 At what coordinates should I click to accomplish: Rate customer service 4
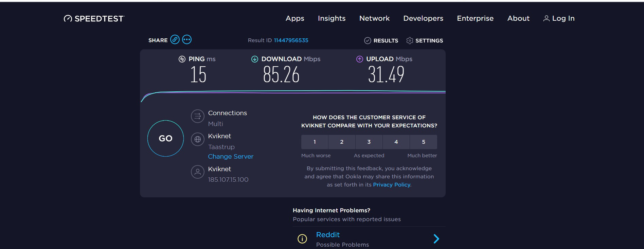coord(396,142)
